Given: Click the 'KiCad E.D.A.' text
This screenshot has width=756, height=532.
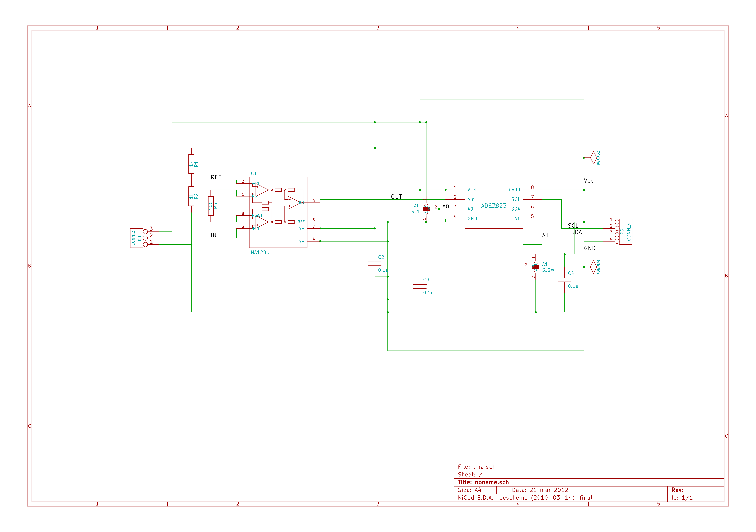Looking at the screenshot, I should tap(475, 498).
